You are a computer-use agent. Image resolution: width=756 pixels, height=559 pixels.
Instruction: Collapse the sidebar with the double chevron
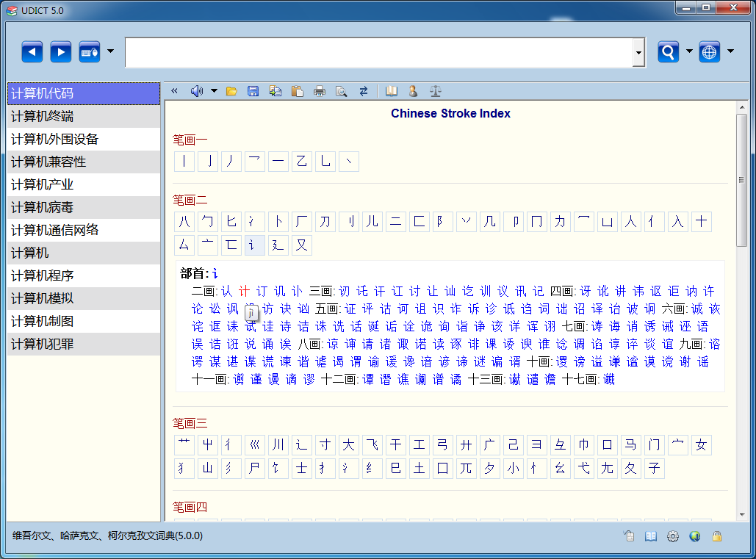[174, 91]
